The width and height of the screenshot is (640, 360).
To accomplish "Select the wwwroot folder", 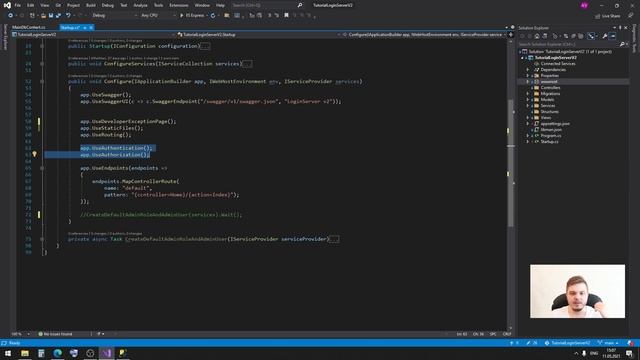I will 549,82.
